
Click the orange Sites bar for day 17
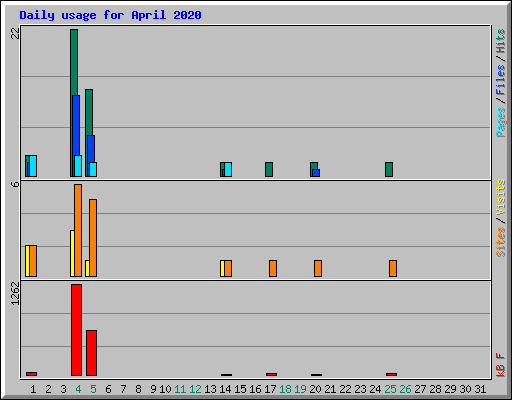tap(273, 268)
